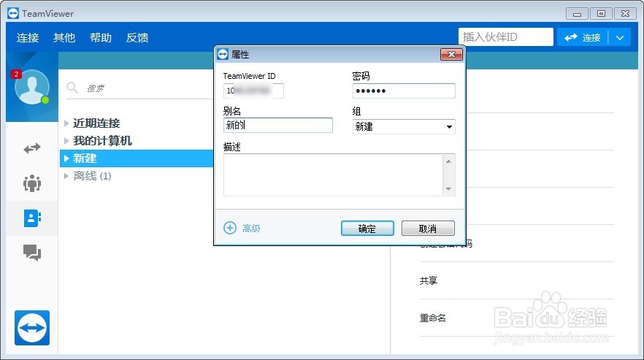The height and width of the screenshot is (360, 644).
Task: Open the chat sidebar tab
Action: click(32, 253)
